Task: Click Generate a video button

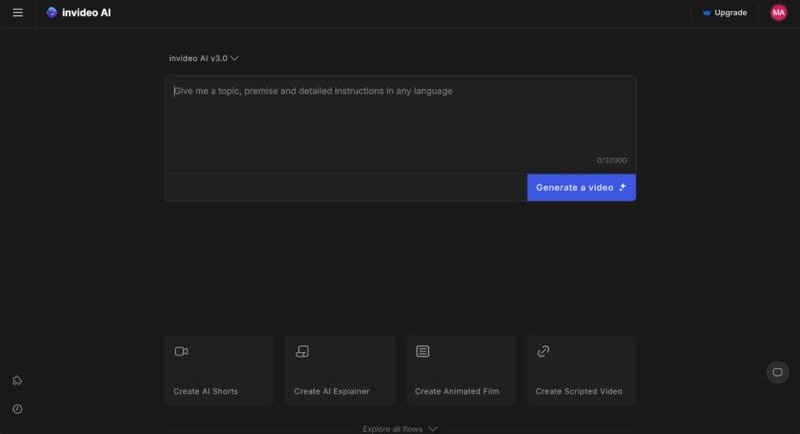Action: [581, 187]
